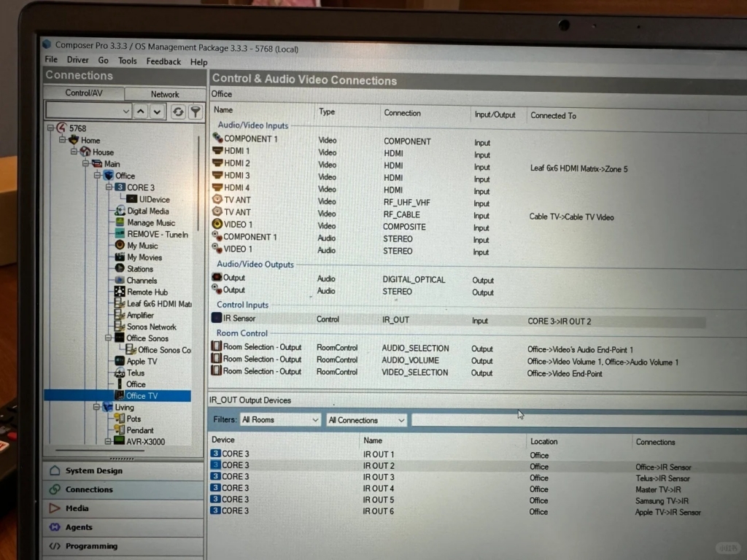Click the filter funnel icon

(x=196, y=112)
